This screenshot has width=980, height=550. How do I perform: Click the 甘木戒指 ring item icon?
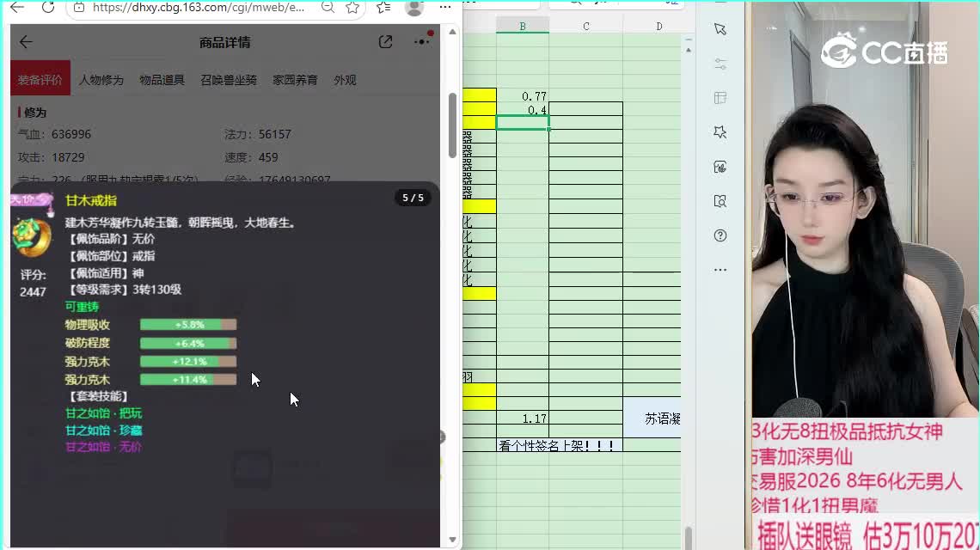click(x=31, y=237)
